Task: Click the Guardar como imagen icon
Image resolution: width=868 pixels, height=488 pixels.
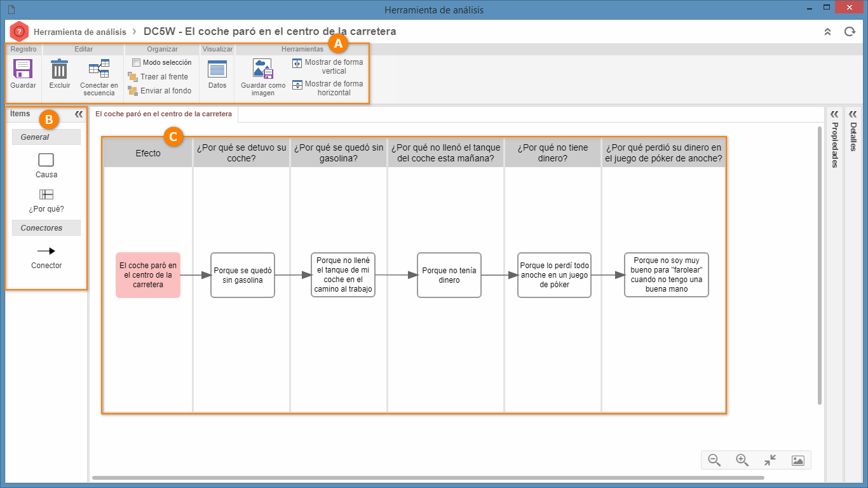Action: (x=262, y=69)
